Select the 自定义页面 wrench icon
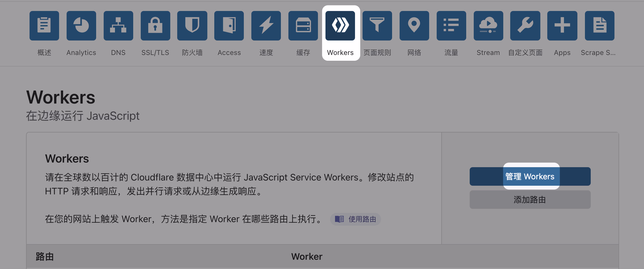This screenshot has width=644, height=269. coord(525,26)
